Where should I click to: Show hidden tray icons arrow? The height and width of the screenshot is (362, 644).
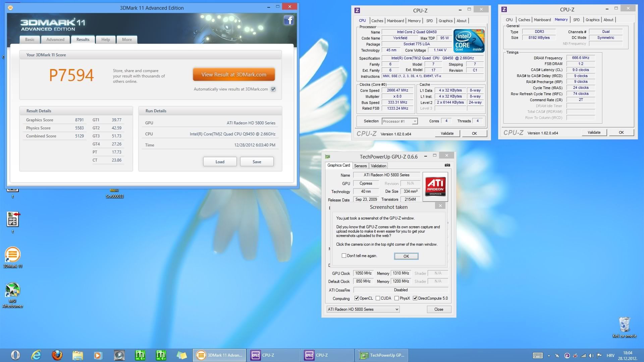[549, 355]
